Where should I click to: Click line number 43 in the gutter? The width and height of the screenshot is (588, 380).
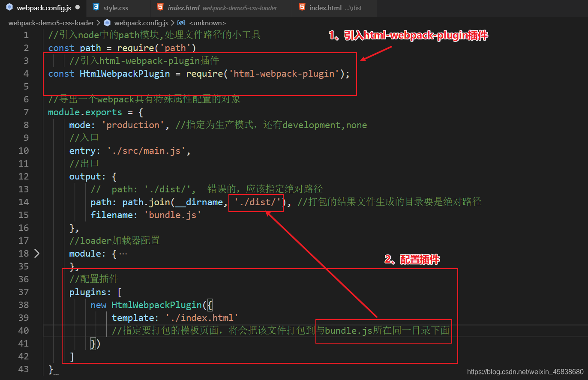(24, 369)
